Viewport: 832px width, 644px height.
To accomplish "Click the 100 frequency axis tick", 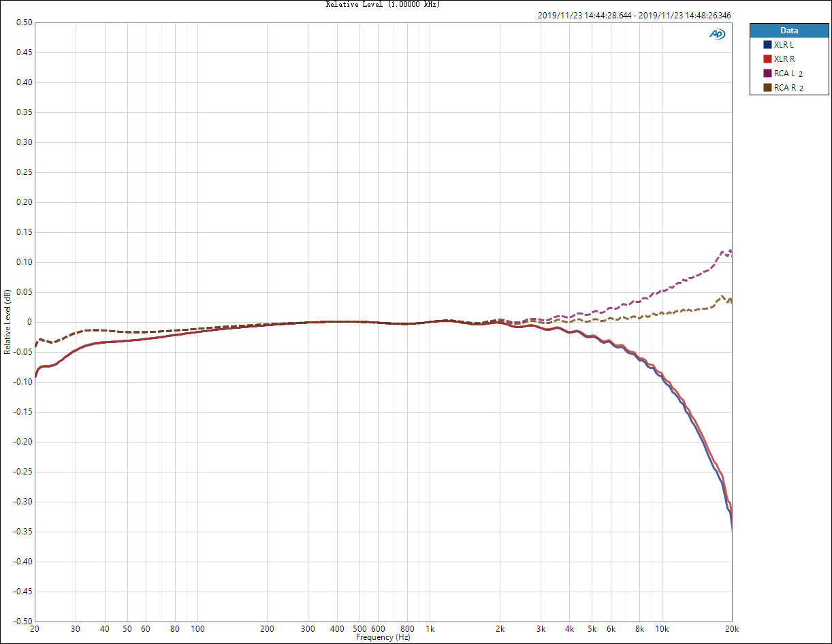I will coord(197,628).
